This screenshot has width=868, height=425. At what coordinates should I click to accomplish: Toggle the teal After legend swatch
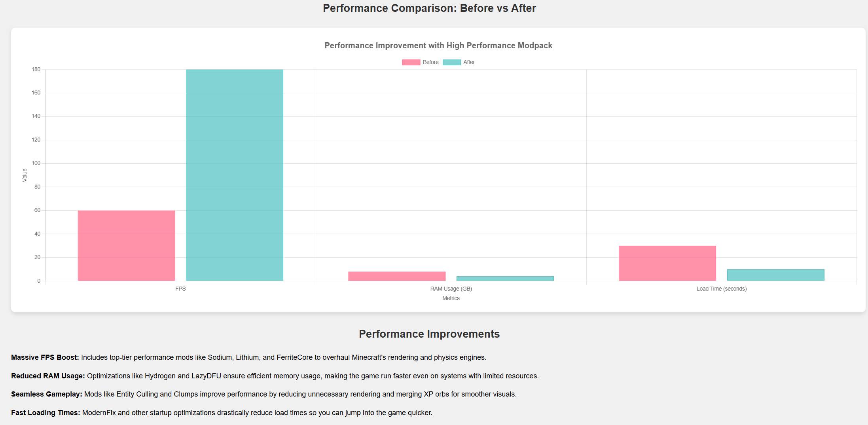tap(452, 62)
